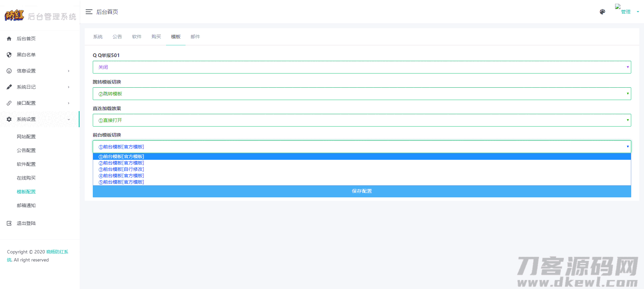This screenshot has height=289, width=644.
Task: Follow the 晓杨防红系统 footer link
Action: point(57,252)
